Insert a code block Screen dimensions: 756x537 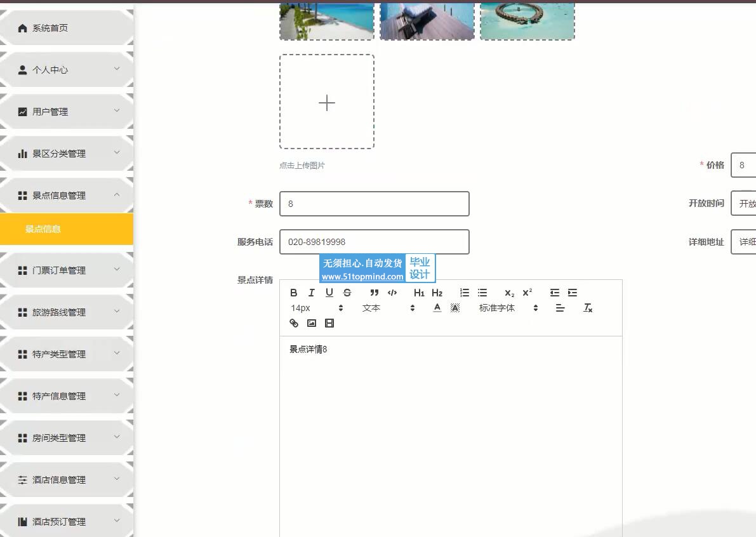pos(392,293)
